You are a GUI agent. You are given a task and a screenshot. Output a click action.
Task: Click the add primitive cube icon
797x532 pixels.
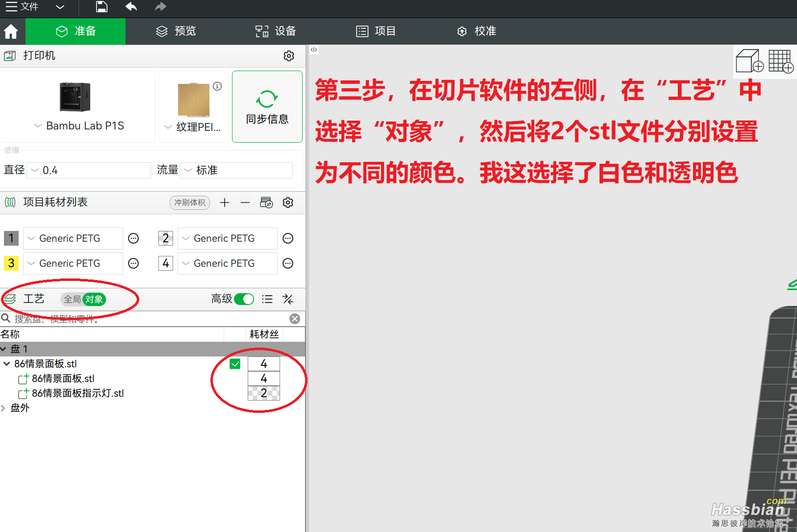click(x=749, y=61)
